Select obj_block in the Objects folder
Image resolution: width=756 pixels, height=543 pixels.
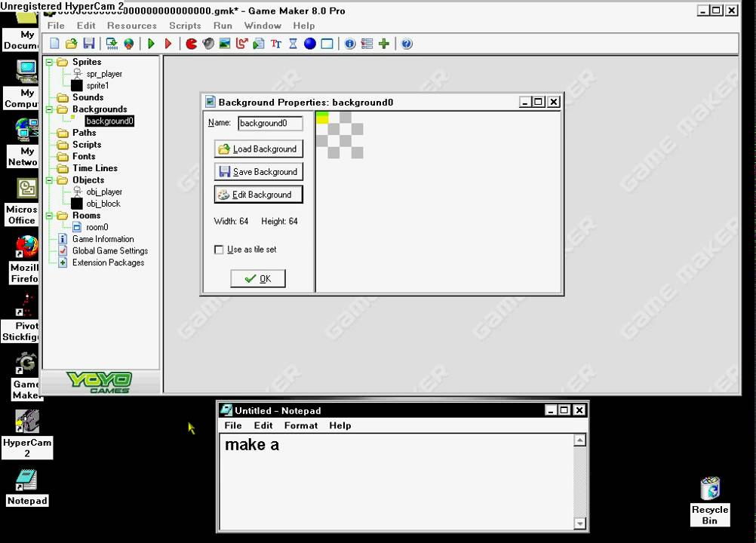(103, 204)
